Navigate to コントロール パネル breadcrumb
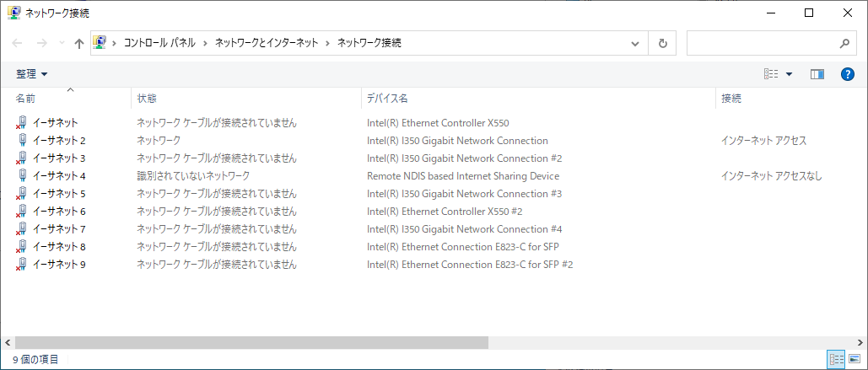This screenshot has width=868, height=370. tap(159, 43)
